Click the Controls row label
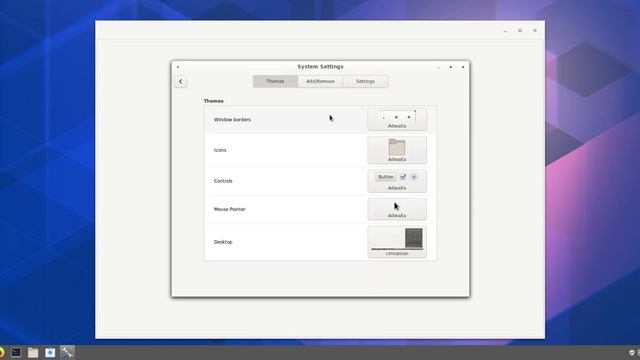The image size is (640, 360). (x=223, y=181)
